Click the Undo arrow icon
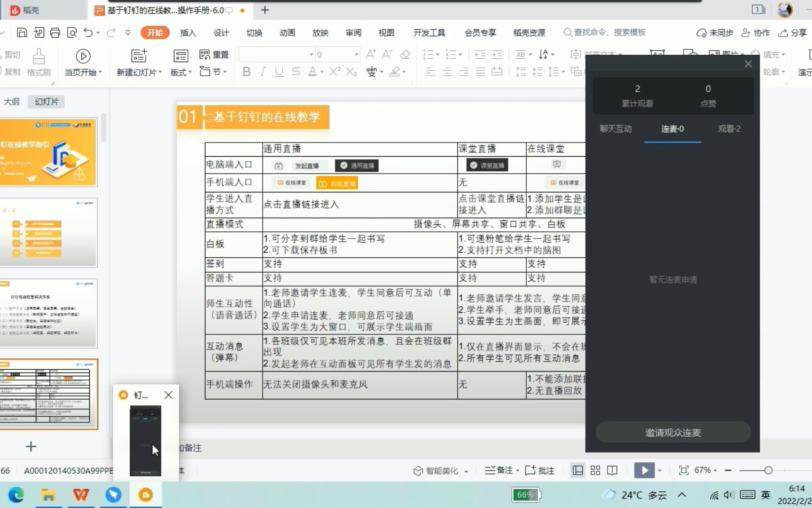Viewport: 812px width, 508px height. coord(88,32)
